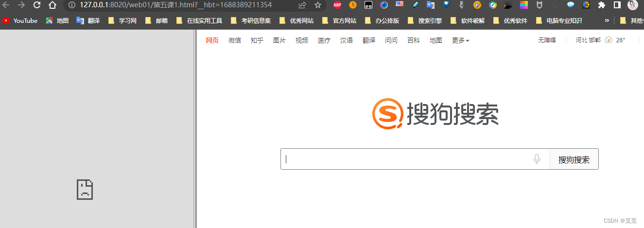
Task: Open the gray shield extension
Action: [540, 5]
